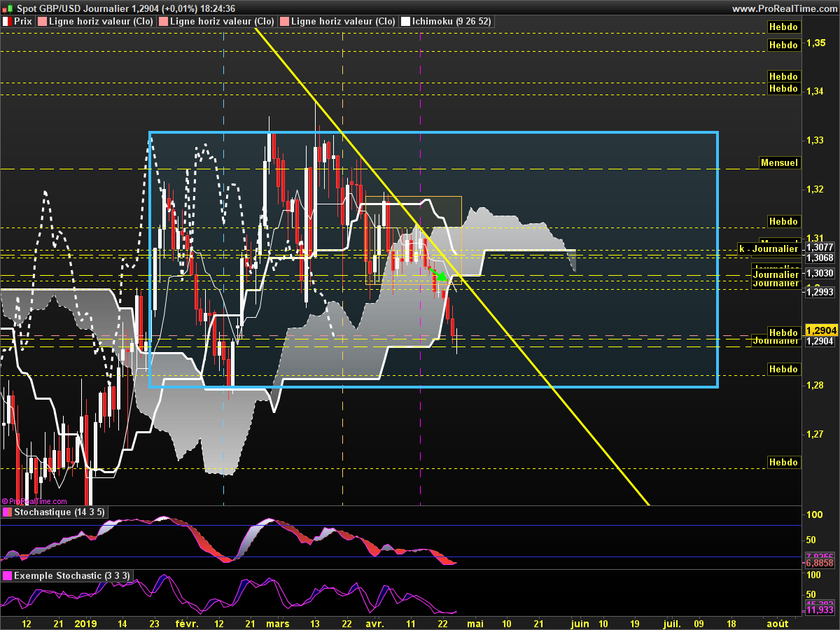Viewport: 840px width, 630px height.
Task: Open the Prix legend label
Action: coord(22,22)
